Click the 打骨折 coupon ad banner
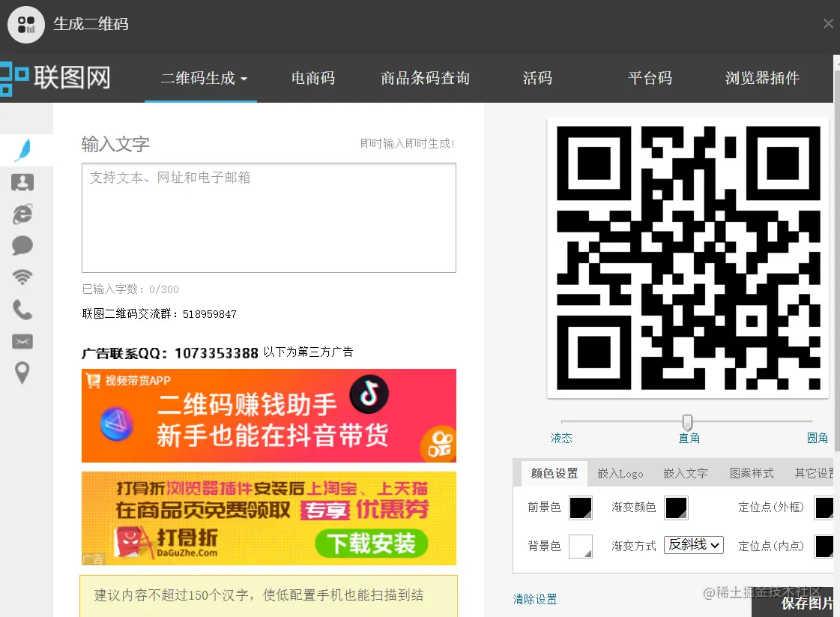This screenshot has width=840, height=617. (x=269, y=518)
